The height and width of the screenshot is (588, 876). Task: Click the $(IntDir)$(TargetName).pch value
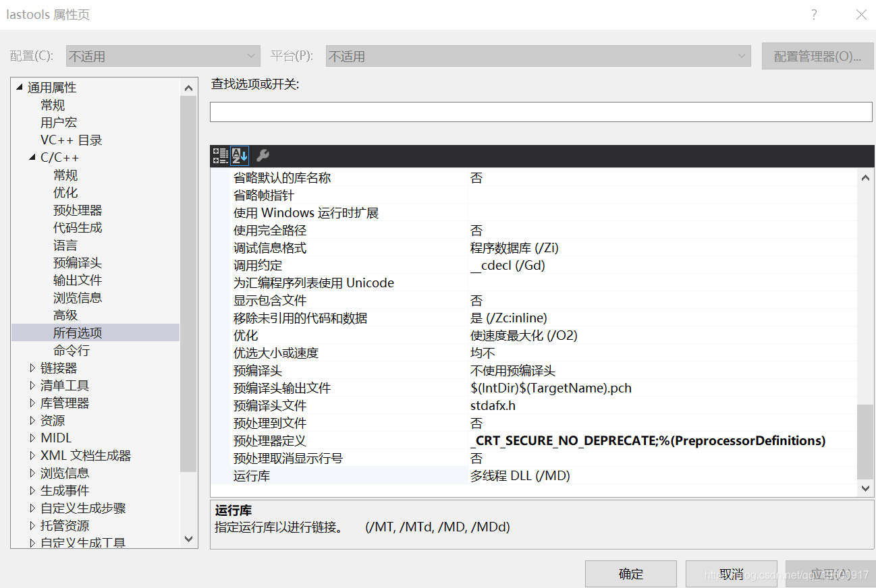(551, 388)
